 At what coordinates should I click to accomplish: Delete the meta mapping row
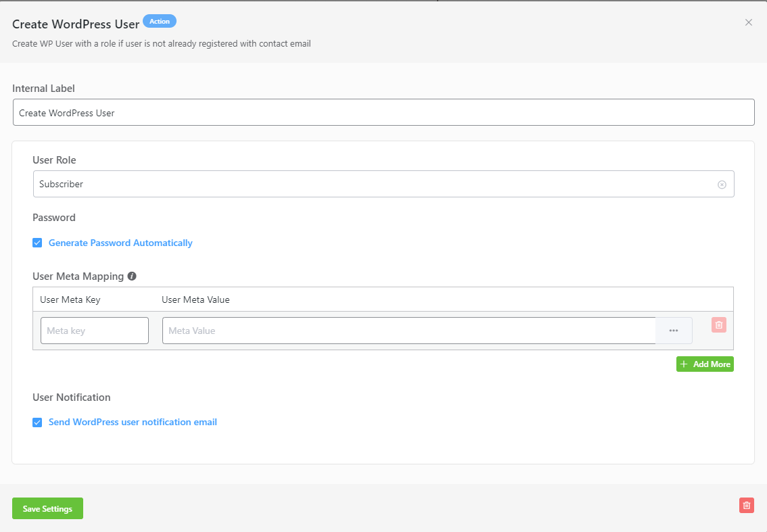(x=718, y=324)
